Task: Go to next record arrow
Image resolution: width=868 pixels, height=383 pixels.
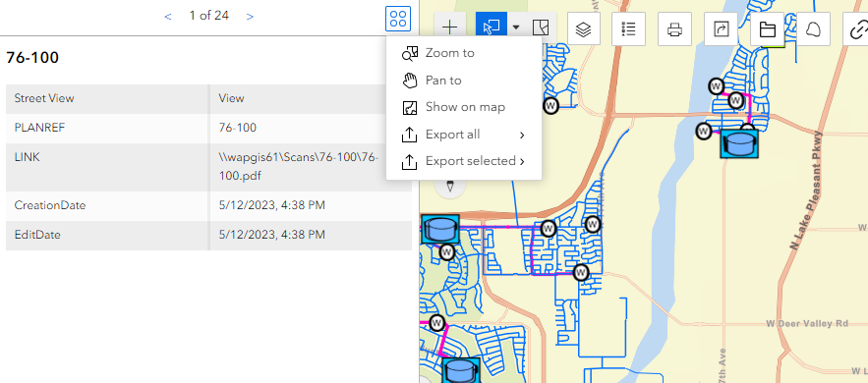Action: click(250, 17)
